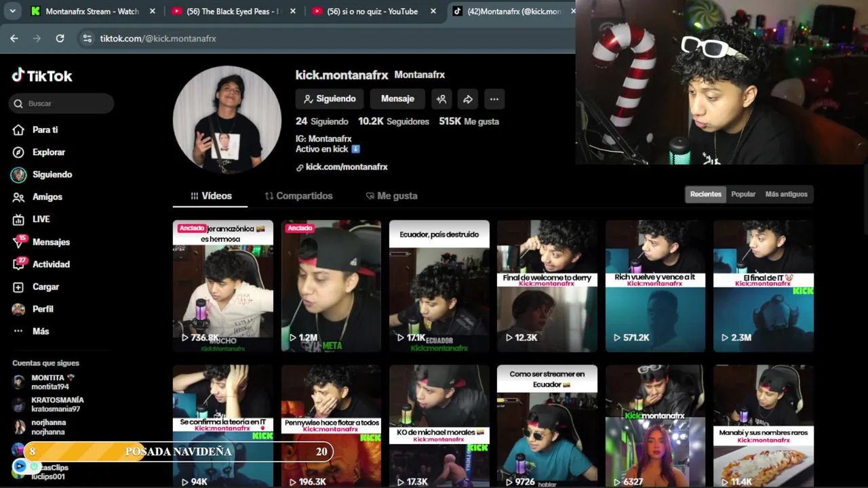Click the Cargar upload icon

pos(18,287)
